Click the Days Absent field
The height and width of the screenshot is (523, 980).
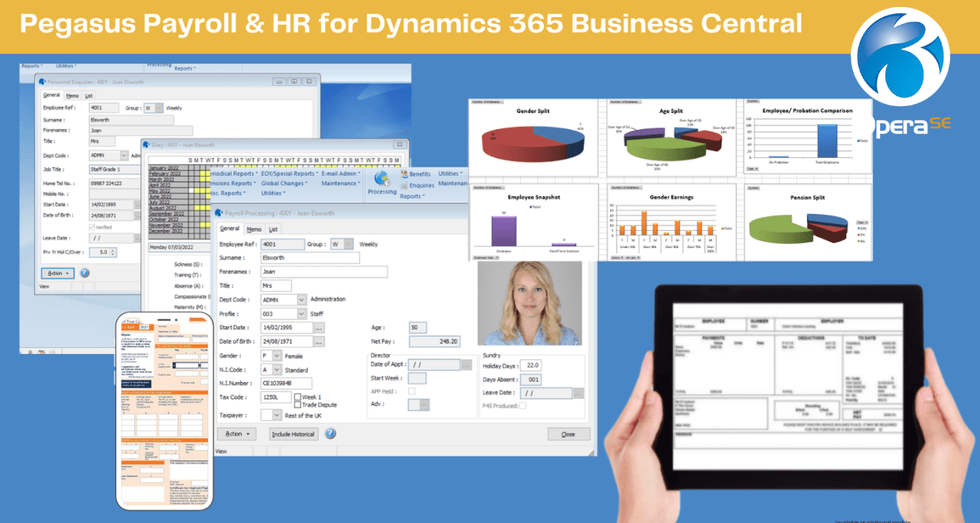(531, 380)
